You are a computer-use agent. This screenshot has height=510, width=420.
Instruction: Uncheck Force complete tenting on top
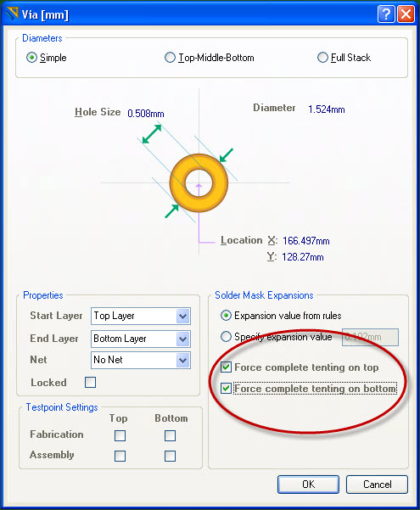pyautogui.click(x=226, y=367)
